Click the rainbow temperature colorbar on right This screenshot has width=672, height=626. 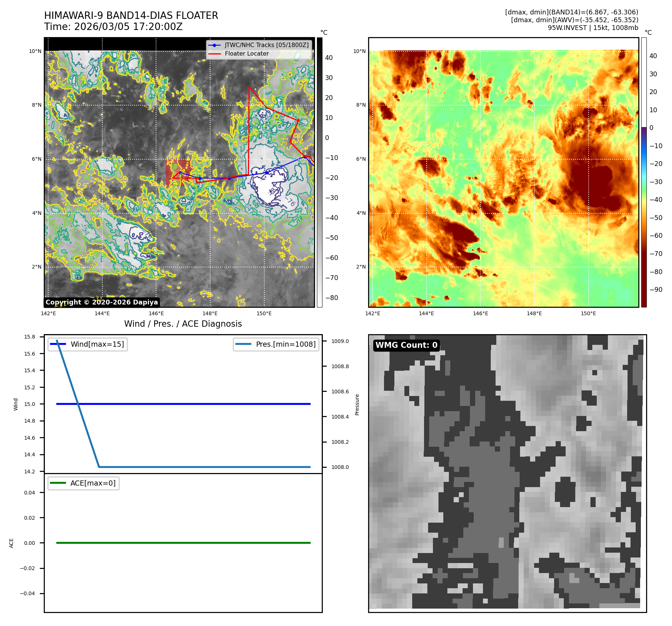pos(644,172)
